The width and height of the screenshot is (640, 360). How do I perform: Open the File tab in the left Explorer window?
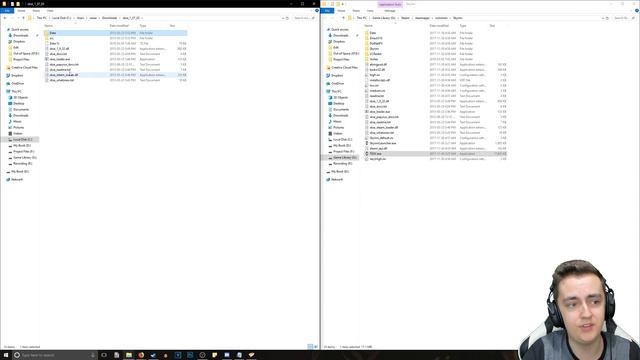pos(7,11)
